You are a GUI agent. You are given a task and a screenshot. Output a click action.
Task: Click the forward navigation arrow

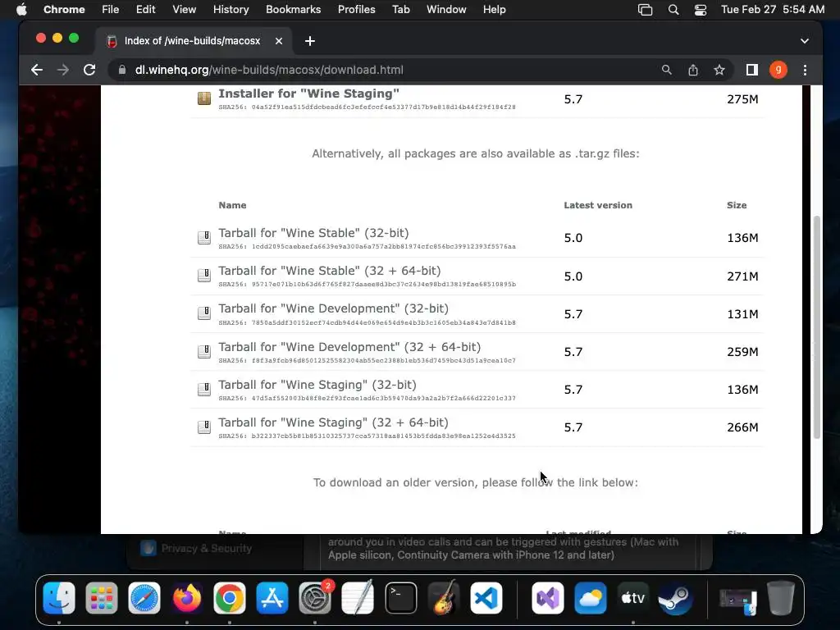[62, 70]
